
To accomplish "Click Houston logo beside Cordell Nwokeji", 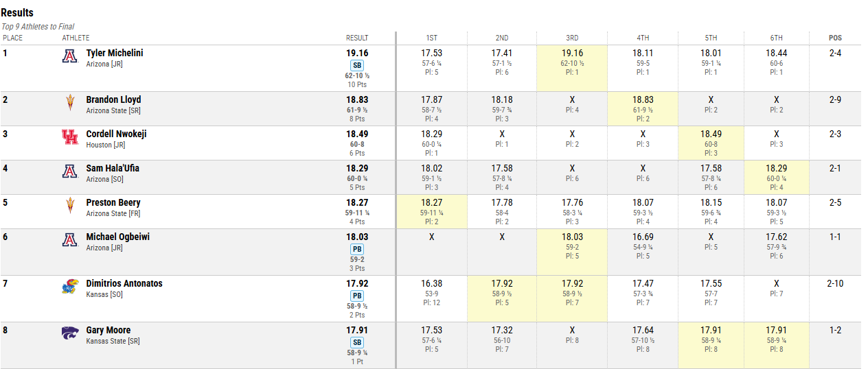I will coord(70,138).
